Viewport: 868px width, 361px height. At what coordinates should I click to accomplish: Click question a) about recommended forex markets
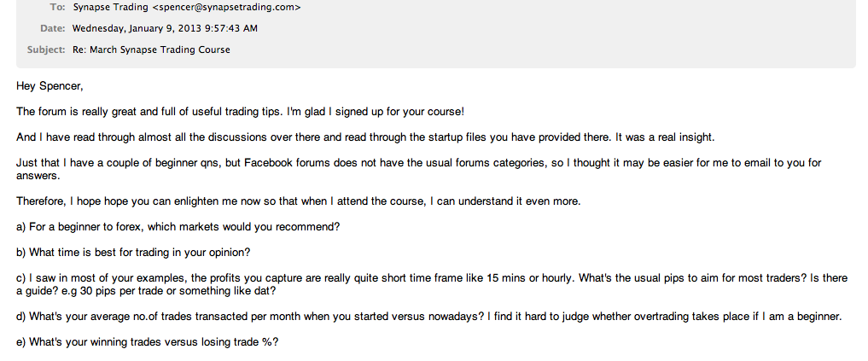click(178, 227)
